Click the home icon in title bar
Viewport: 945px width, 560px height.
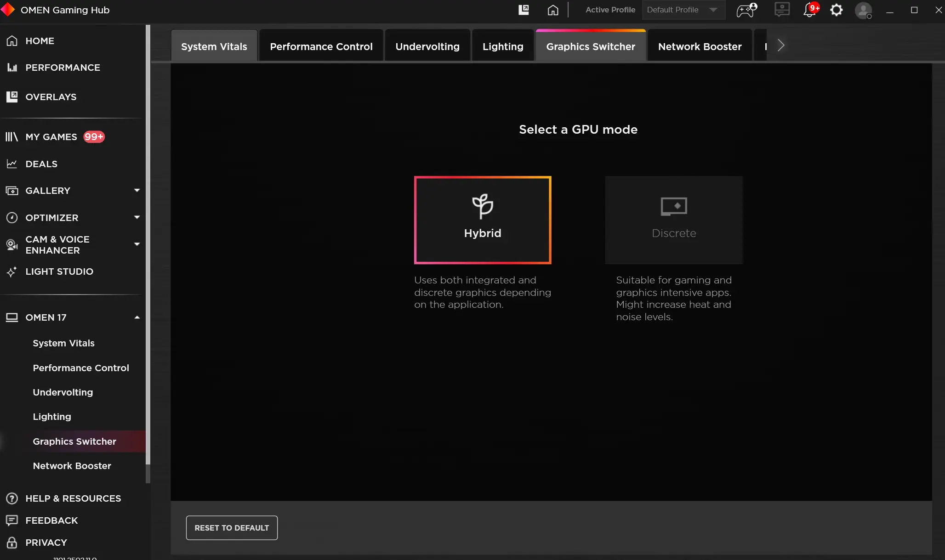tap(553, 10)
